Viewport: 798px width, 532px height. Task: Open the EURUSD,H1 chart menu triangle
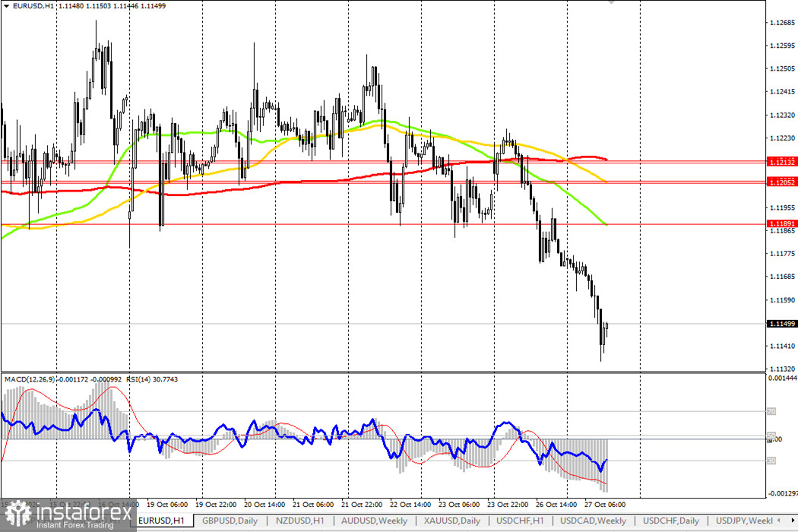click(7, 6)
